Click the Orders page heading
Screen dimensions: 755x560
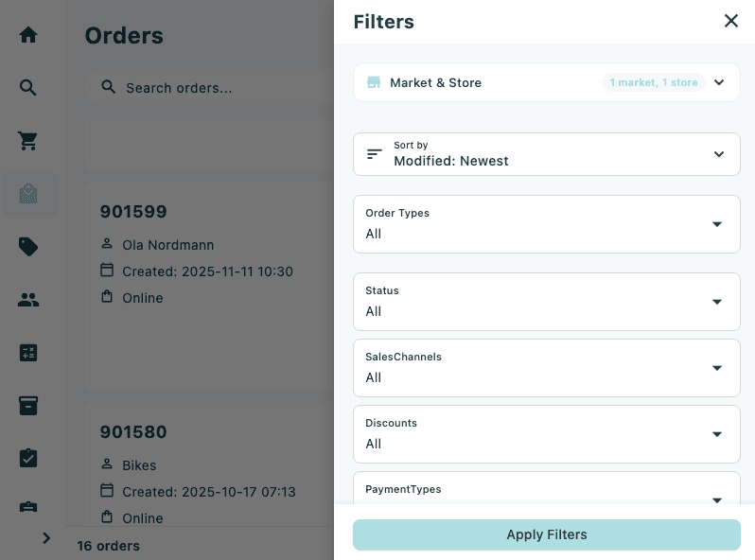tap(124, 36)
